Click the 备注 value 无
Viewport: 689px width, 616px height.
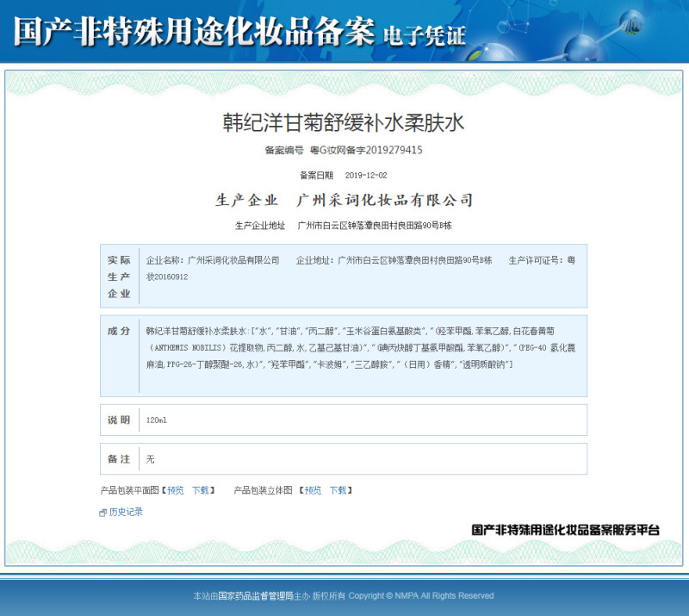pyautogui.click(x=150, y=459)
